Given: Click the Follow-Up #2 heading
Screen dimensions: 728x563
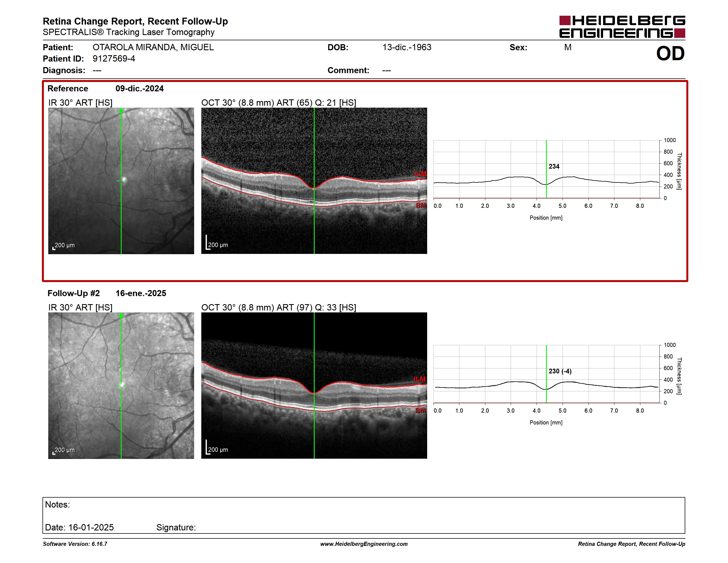Looking at the screenshot, I should (x=74, y=293).
